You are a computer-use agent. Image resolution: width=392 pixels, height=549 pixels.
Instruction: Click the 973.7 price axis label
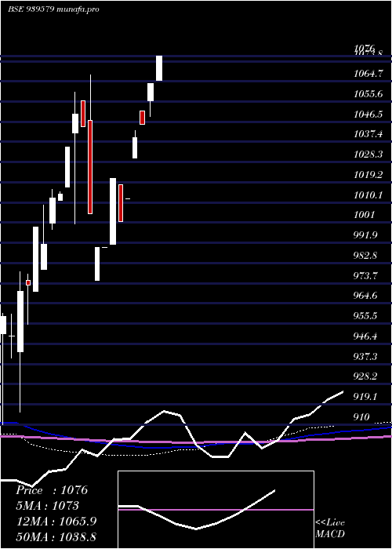point(365,276)
